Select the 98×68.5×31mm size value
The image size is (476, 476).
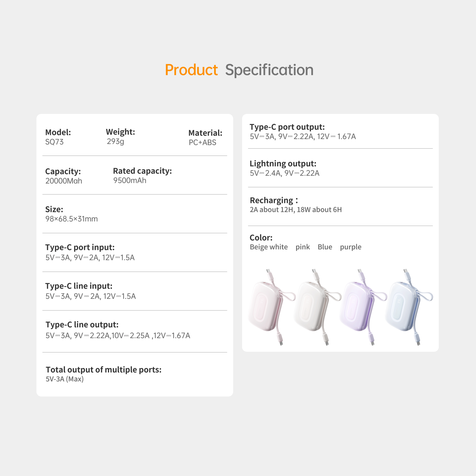71,219
